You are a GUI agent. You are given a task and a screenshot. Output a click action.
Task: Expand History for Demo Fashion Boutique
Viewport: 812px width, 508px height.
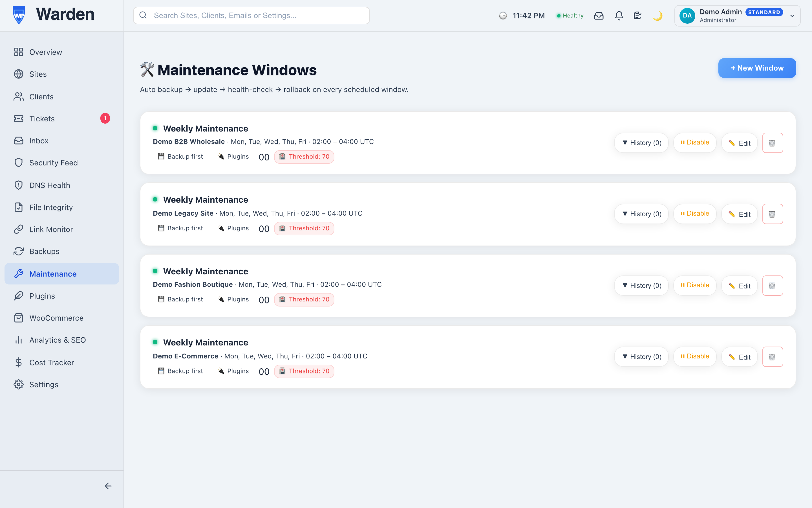[641, 286]
